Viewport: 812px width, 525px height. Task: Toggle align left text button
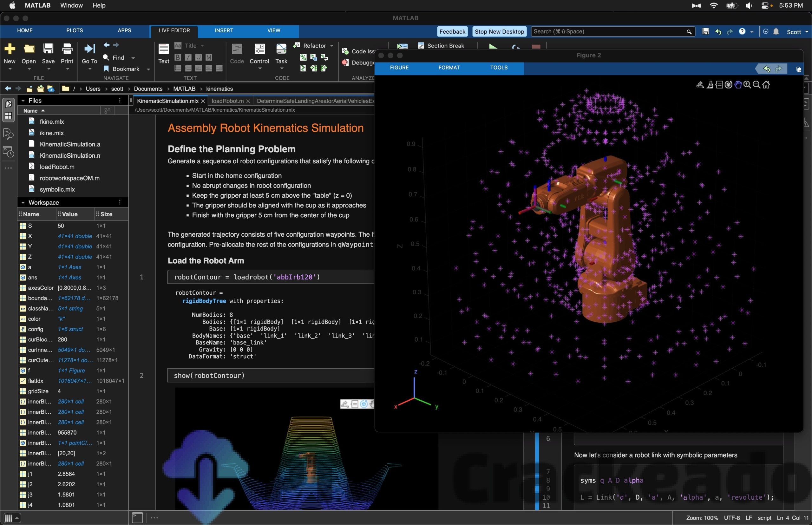pos(198,68)
